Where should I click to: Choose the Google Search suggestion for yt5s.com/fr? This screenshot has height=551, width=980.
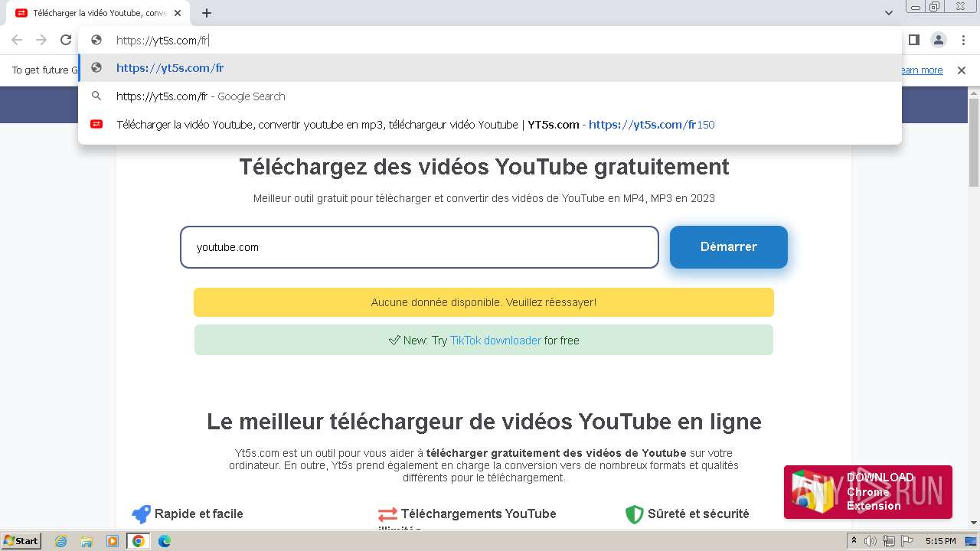[x=490, y=96]
